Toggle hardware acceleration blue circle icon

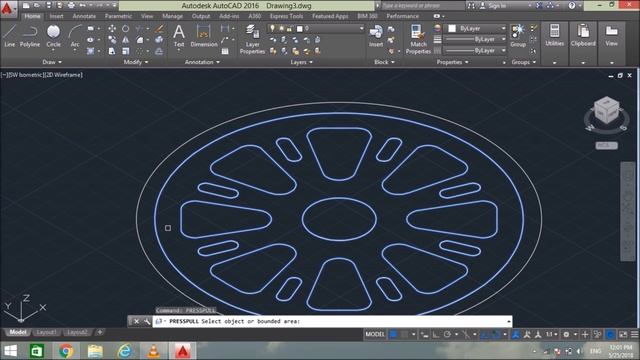610,334
